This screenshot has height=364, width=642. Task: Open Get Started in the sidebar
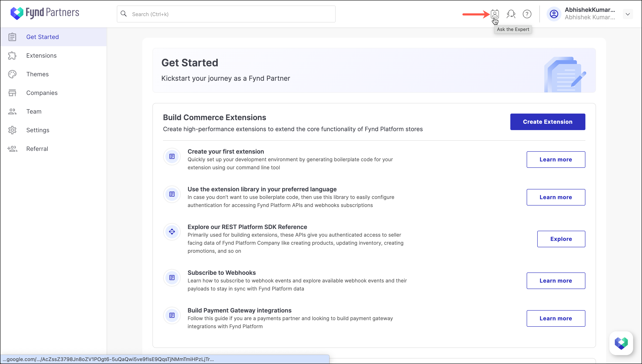tap(53, 37)
